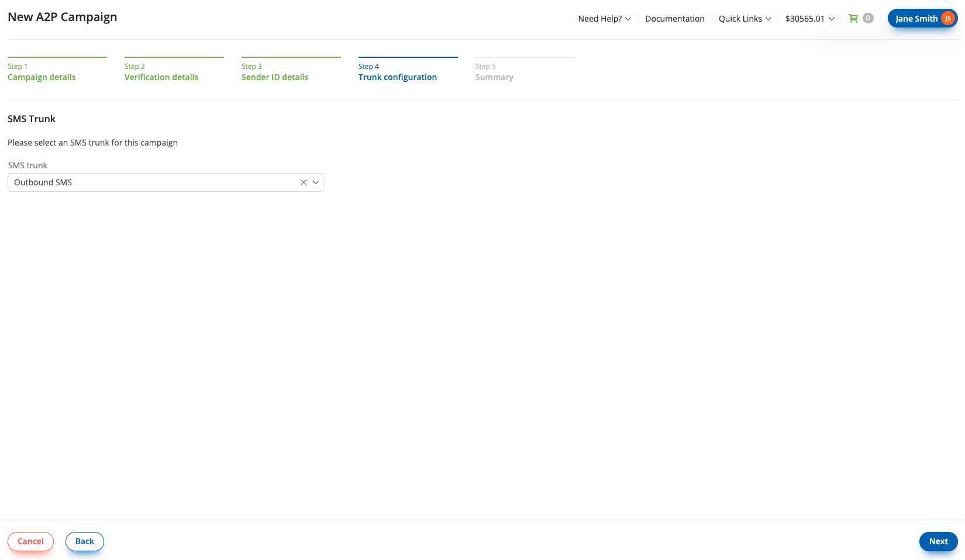The height and width of the screenshot is (560, 965).
Task: Open the $30565.01 balance dropdown
Action: pyautogui.click(x=809, y=19)
